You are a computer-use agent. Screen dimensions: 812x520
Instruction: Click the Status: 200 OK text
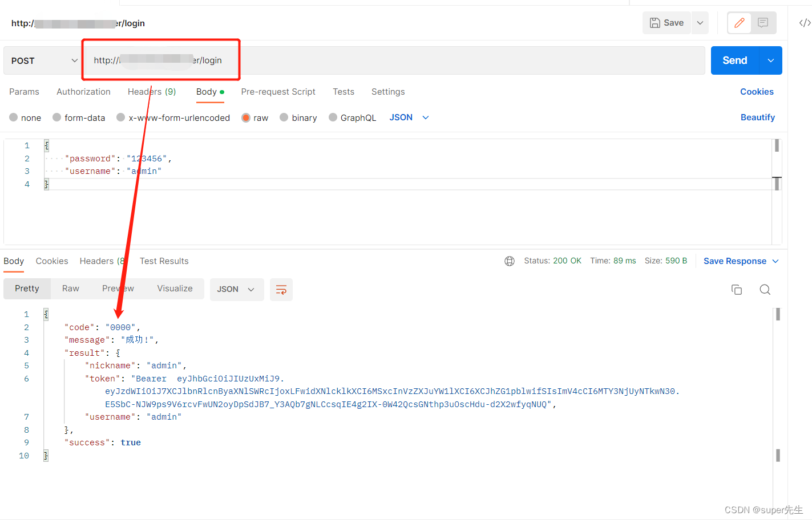pos(552,261)
